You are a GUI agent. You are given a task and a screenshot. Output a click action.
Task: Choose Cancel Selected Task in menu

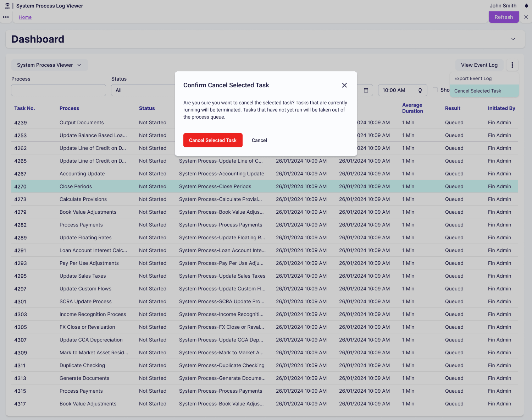pos(477,91)
